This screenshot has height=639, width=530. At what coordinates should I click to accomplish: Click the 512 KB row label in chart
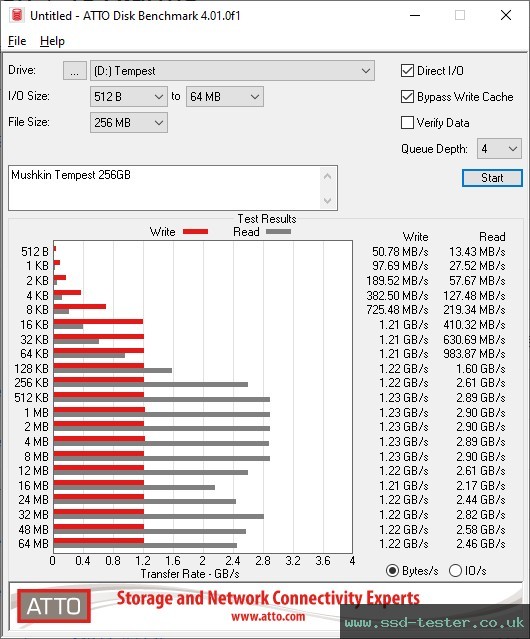coord(31,398)
